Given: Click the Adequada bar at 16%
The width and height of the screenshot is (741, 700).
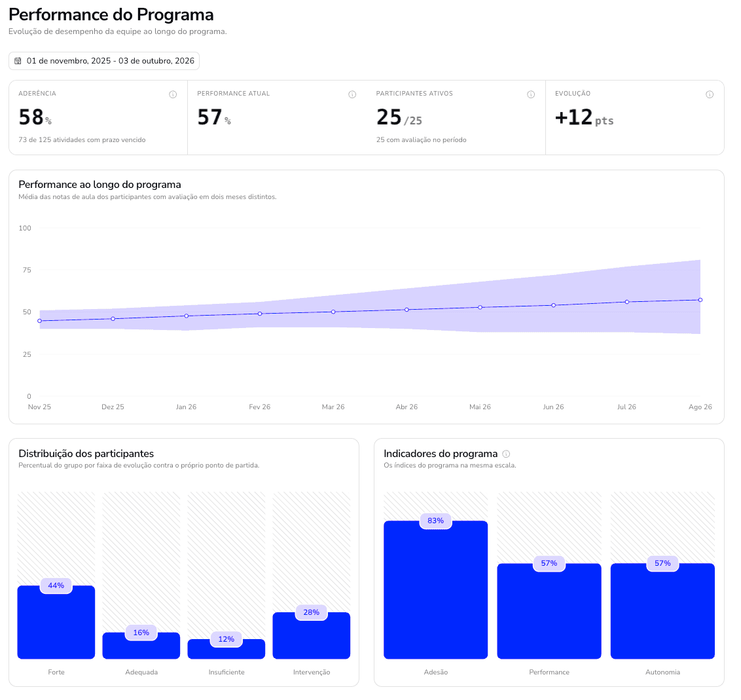Looking at the screenshot, I should [x=141, y=646].
